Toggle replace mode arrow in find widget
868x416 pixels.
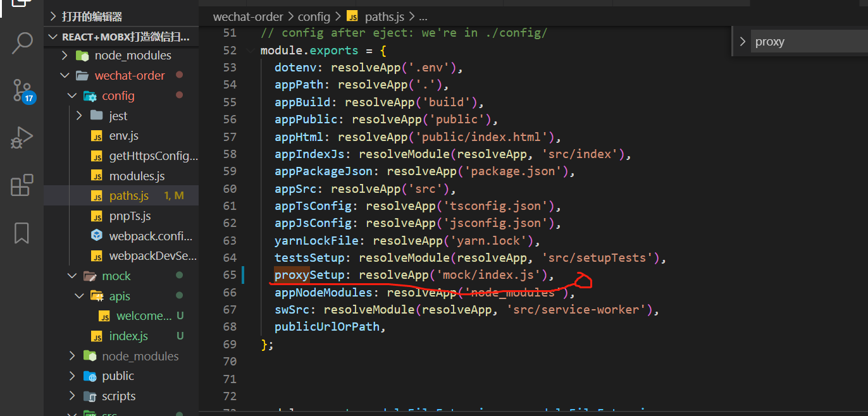(742, 42)
